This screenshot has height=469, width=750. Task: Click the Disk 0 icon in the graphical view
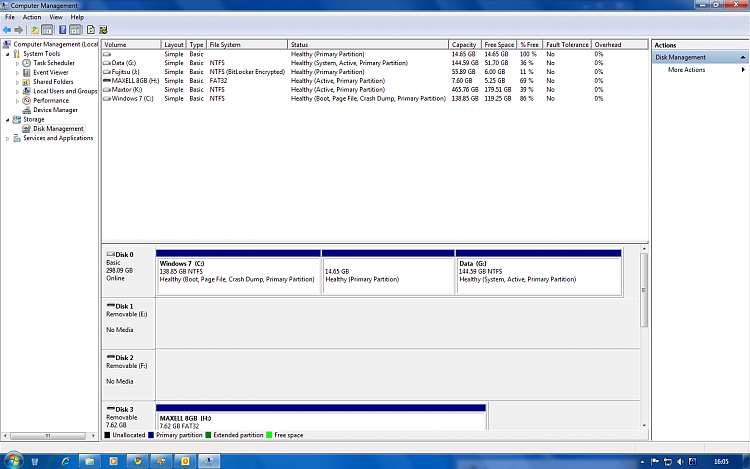click(x=110, y=254)
